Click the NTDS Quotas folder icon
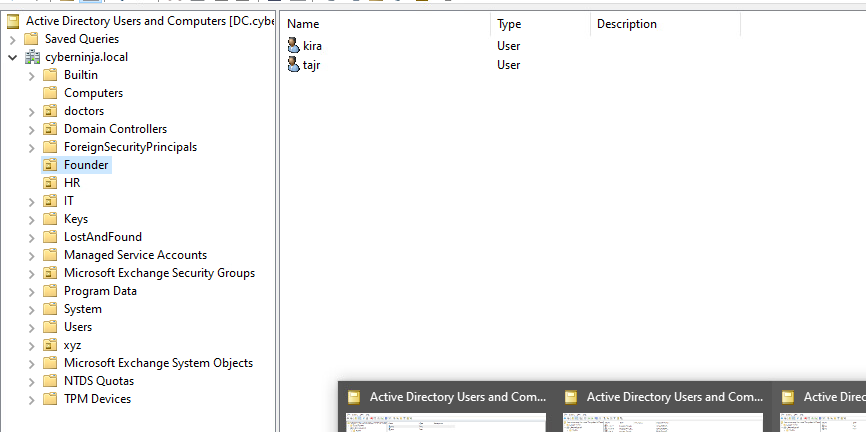This screenshot has width=866, height=432. (x=50, y=381)
